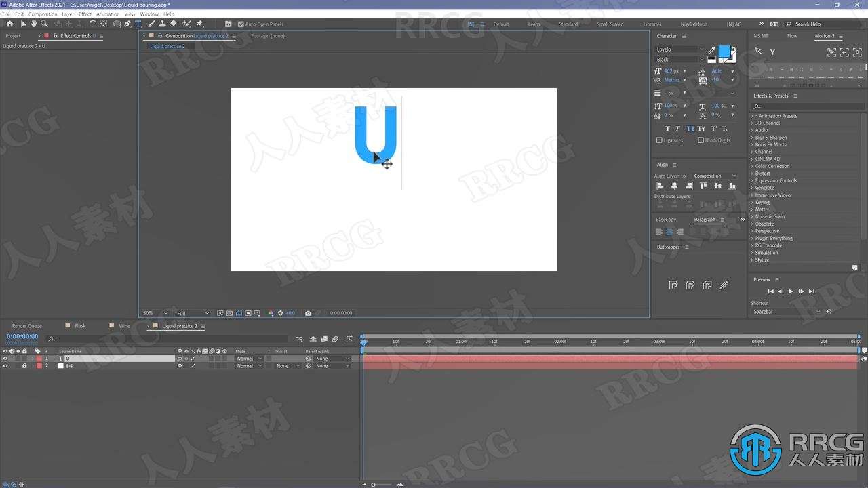The image size is (868, 488).
Task: Expand the U layer properties twirl
Action: pyautogui.click(x=32, y=359)
